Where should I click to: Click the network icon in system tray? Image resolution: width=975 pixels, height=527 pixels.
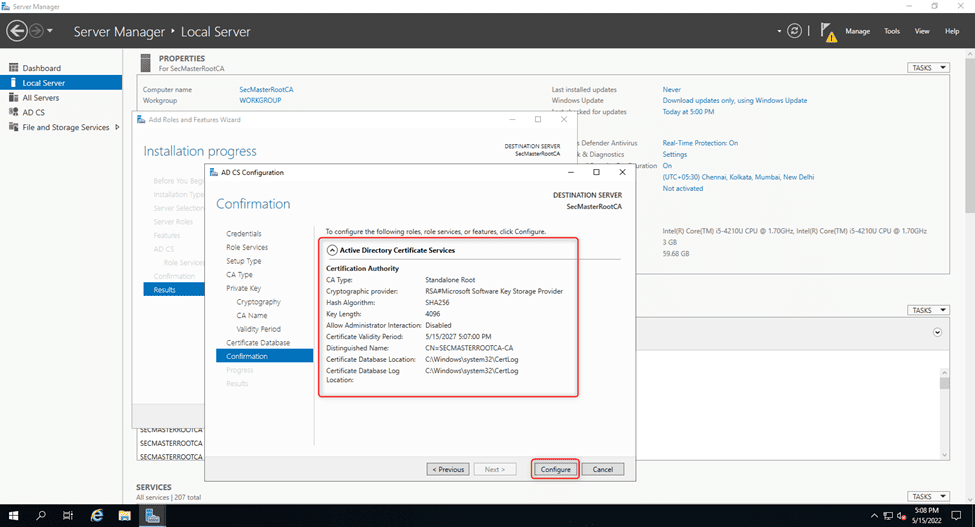coord(888,516)
